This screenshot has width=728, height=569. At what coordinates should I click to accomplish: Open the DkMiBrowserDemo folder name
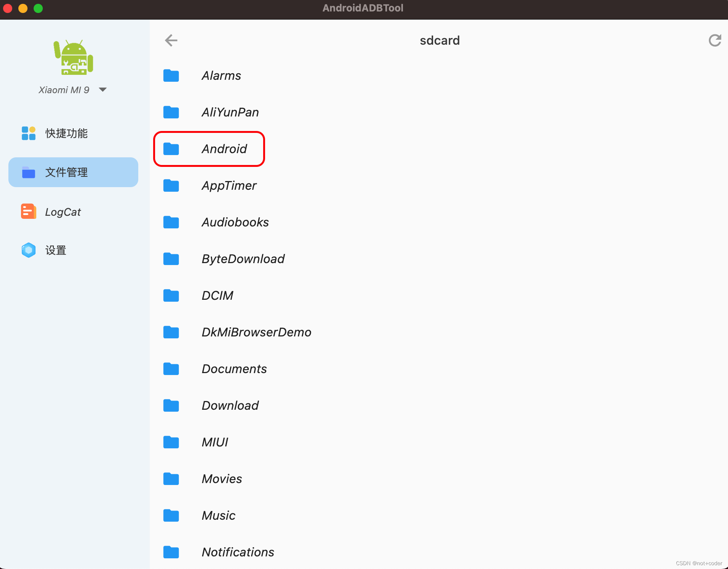257,332
